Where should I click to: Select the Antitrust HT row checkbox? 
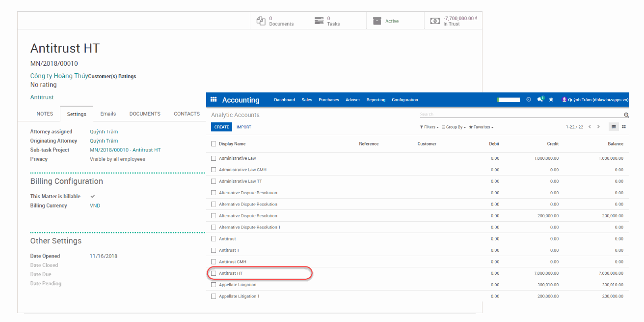coord(214,273)
